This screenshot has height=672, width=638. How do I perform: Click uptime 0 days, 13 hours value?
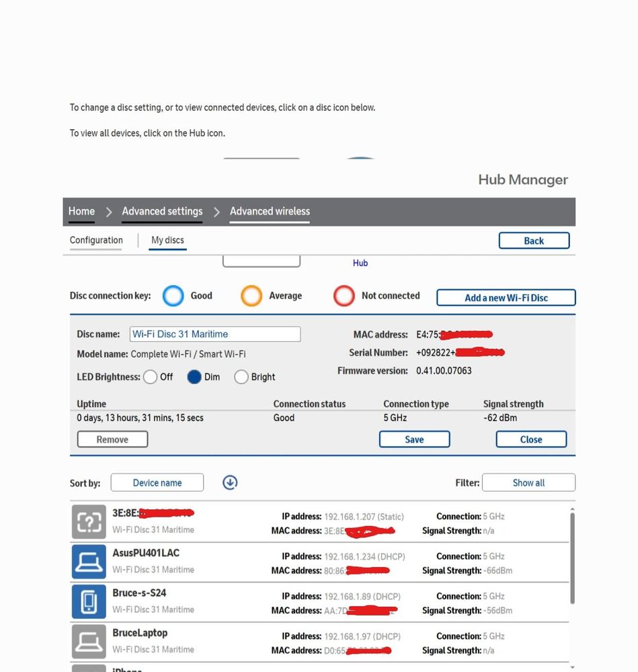140,418
